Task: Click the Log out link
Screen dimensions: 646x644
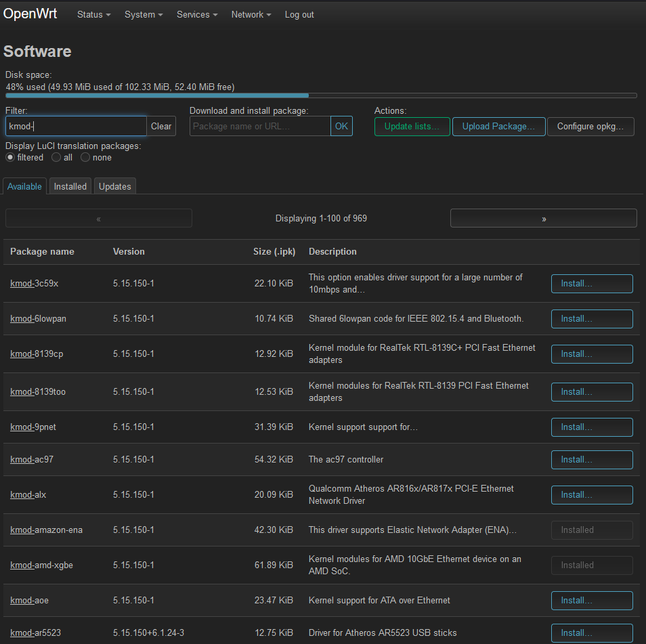Action: (x=299, y=15)
